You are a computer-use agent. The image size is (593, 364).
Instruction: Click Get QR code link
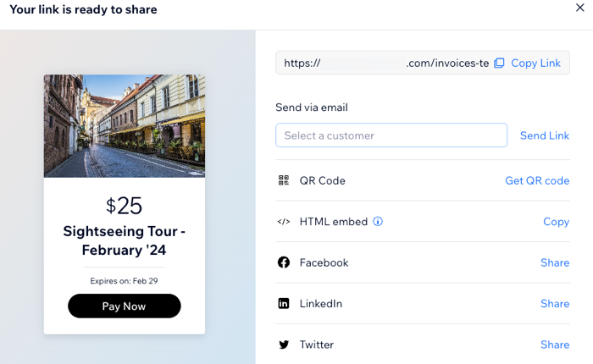tap(537, 180)
